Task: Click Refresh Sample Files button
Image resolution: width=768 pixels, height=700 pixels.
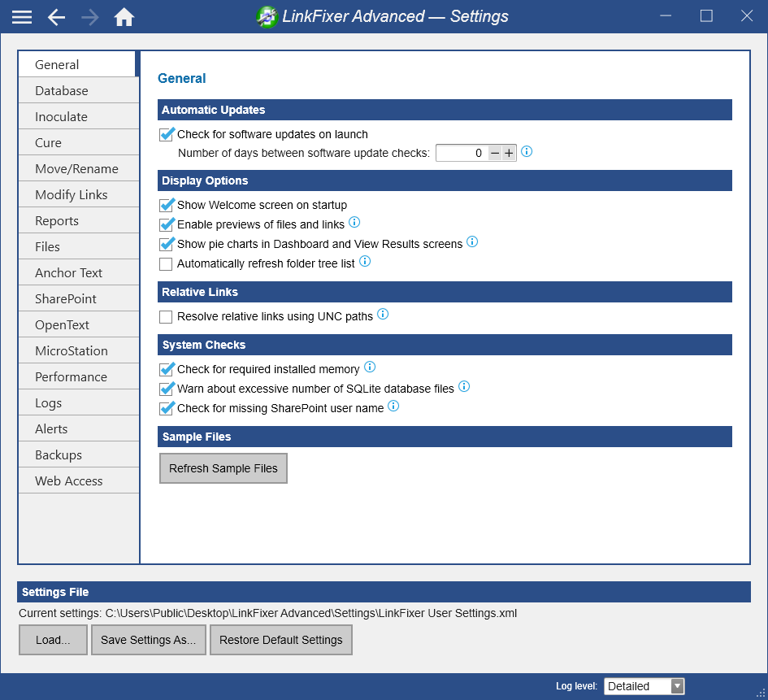Action: pos(223,468)
